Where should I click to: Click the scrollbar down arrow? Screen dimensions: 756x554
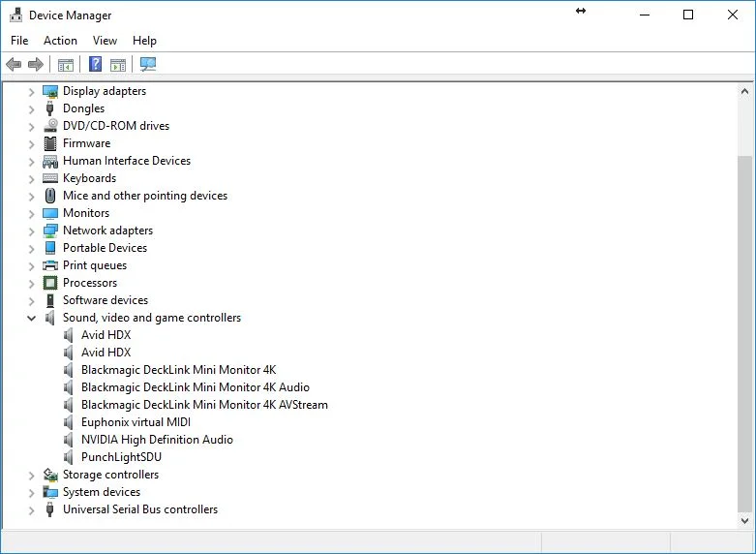point(744,521)
